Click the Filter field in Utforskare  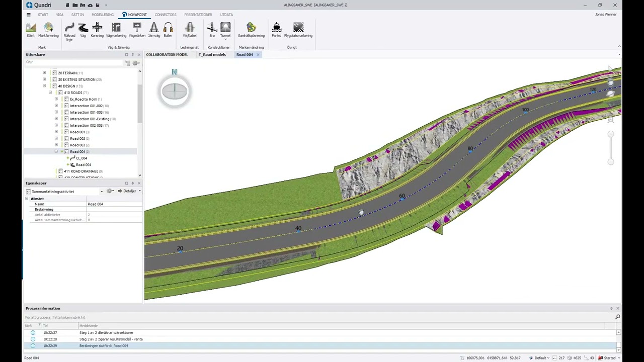click(x=73, y=62)
